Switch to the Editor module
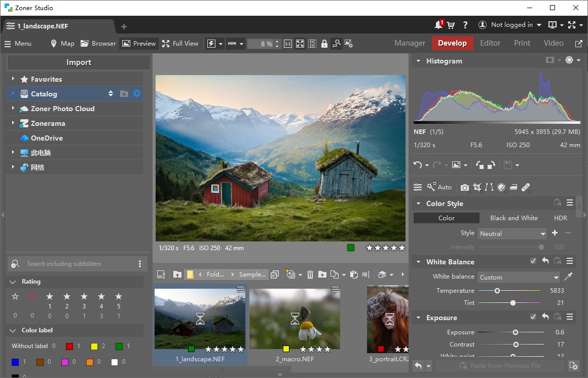 [490, 43]
